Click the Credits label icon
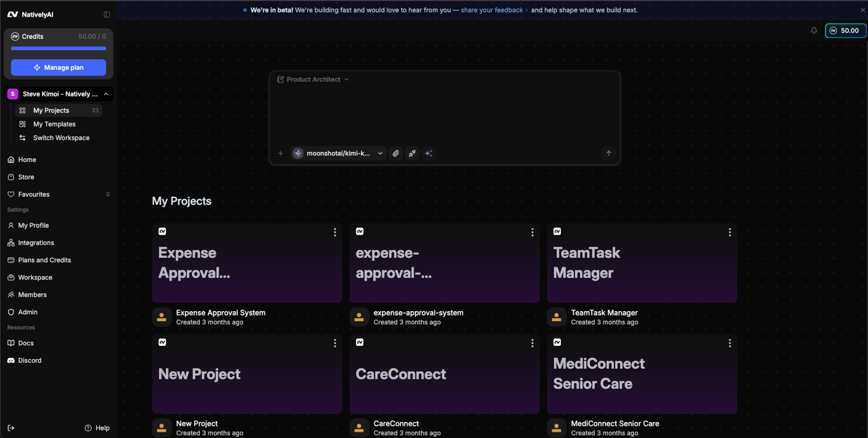The width and height of the screenshot is (868, 438). (x=15, y=37)
